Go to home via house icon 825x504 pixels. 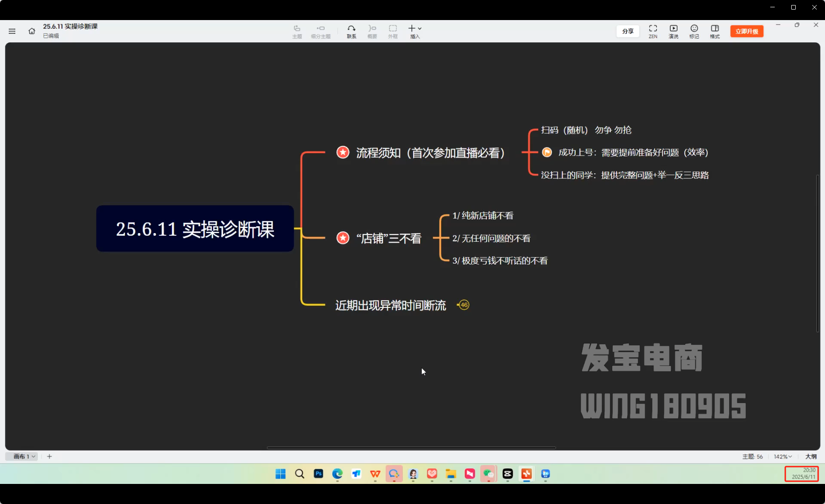pos(32,31)
